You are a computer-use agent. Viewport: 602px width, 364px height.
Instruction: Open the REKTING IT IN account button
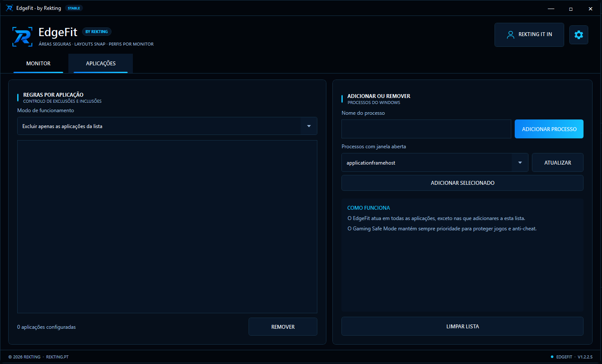[x=529, y=35]
